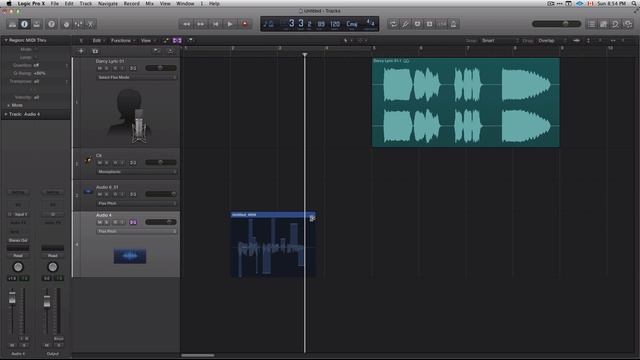Turn the Audio 4 channel strip pan knob
Screen dimensions: 640x360
coord(18,267)
